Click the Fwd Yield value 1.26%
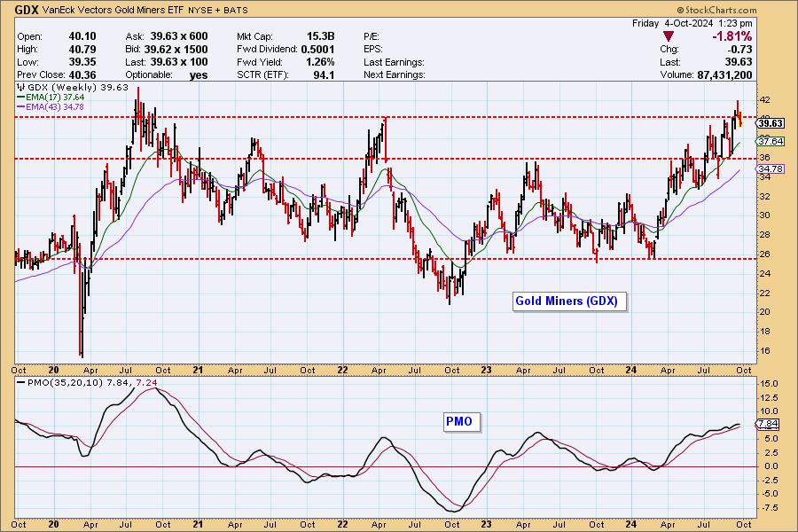Screen dimensions: 798x532 318,62
